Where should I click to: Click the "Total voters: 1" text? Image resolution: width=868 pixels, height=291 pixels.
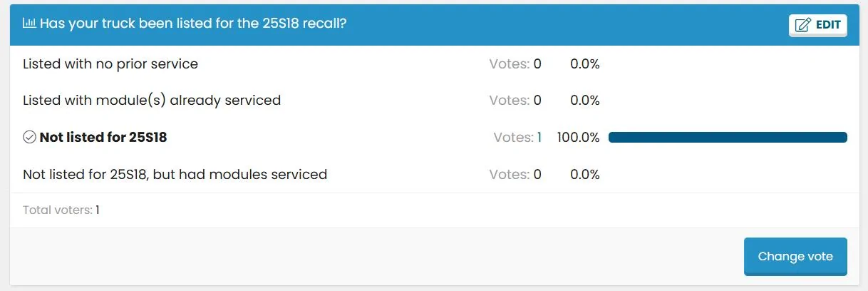[61, 210]
